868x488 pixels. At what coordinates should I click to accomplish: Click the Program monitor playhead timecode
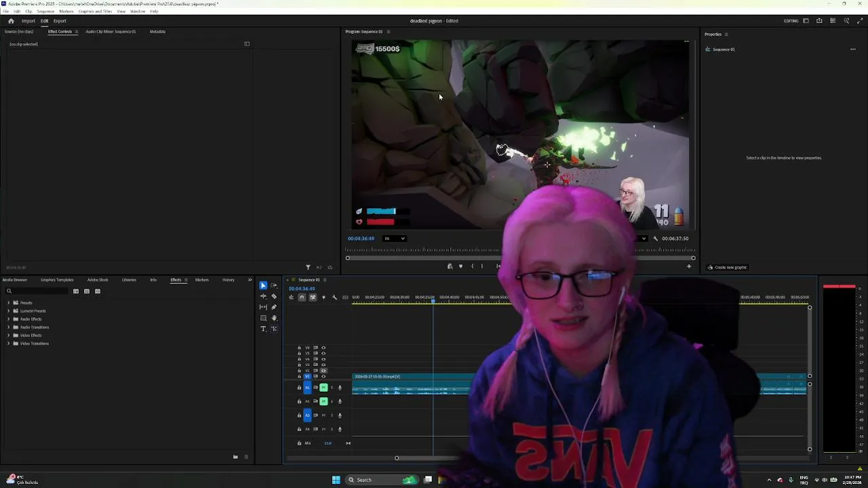(x=361, y=239)
